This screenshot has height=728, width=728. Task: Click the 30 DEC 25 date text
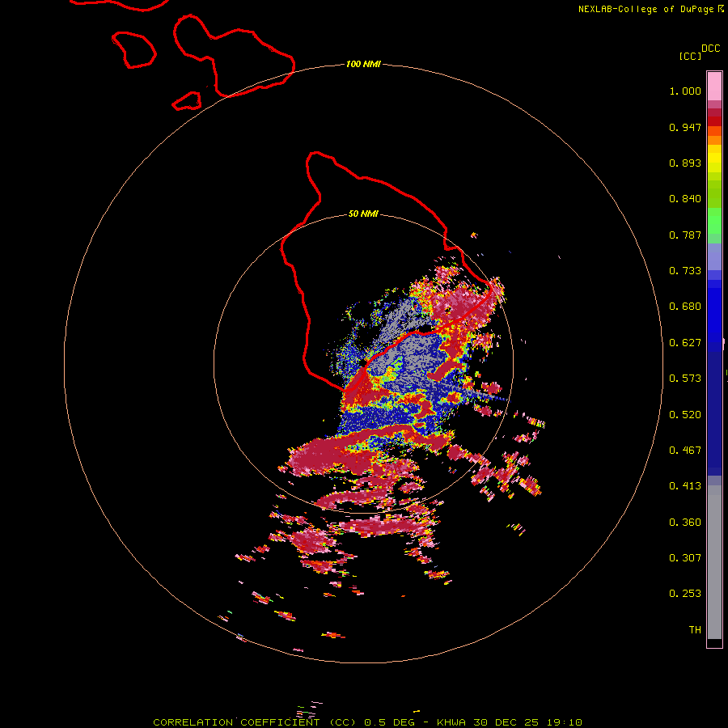(506, 722)
